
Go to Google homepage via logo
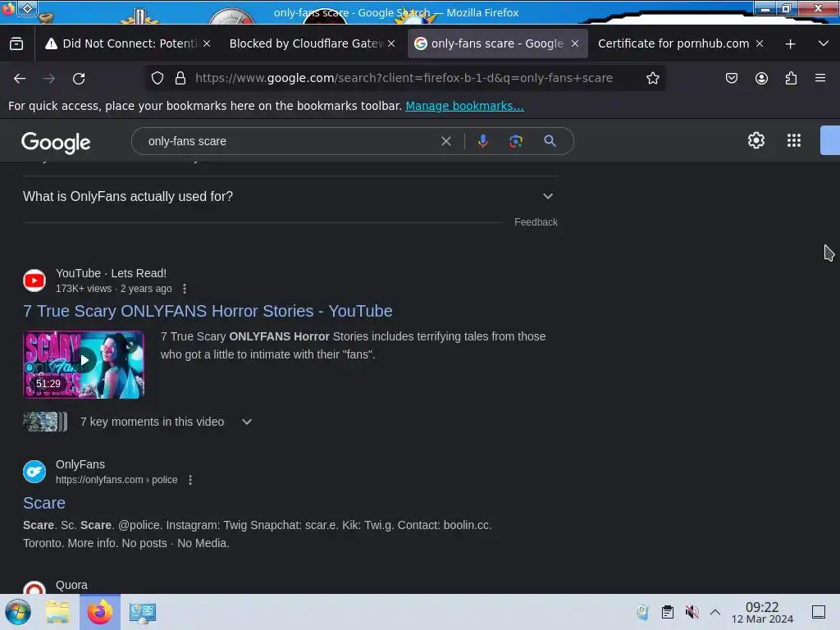[x=56, y=142]
